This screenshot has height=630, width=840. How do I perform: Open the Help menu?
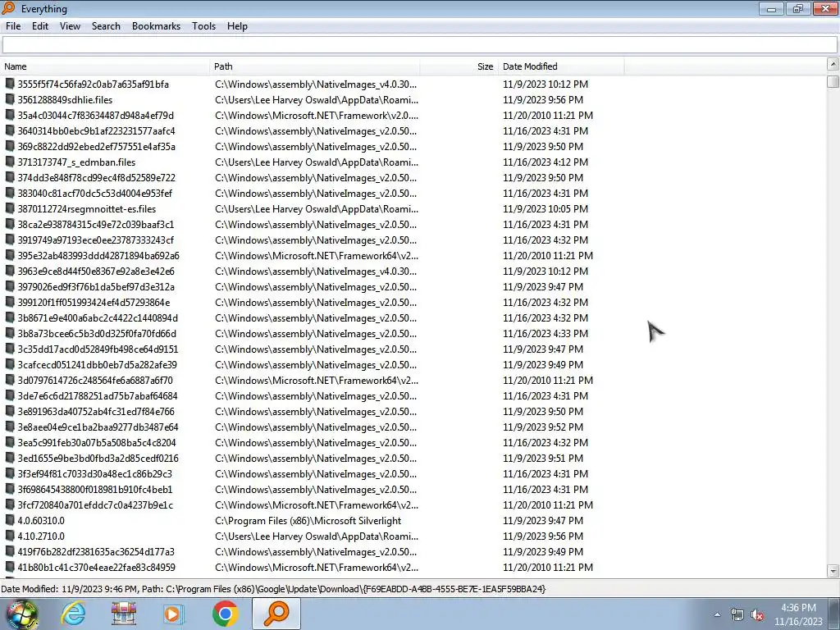pyautogui.click(x=237, y=26)
